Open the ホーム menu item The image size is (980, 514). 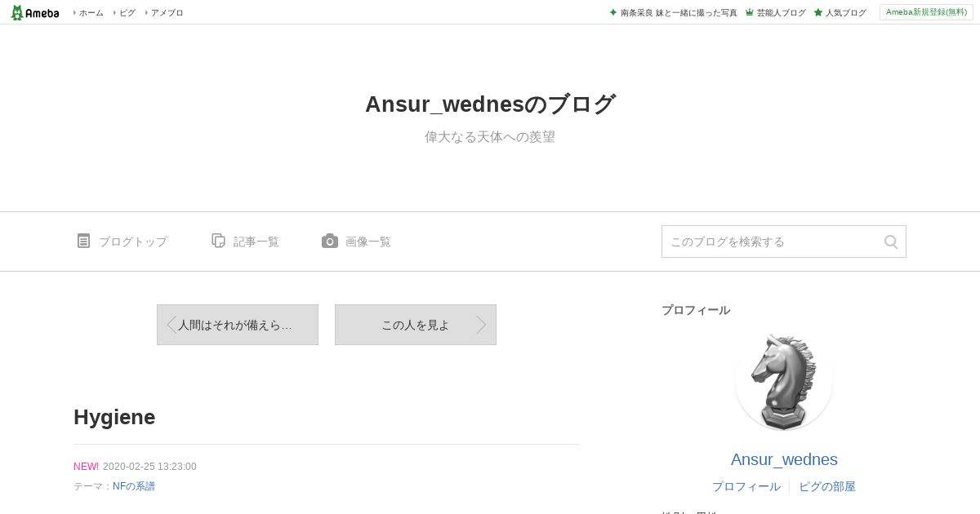pyautogui.click(x=91, y=13)
